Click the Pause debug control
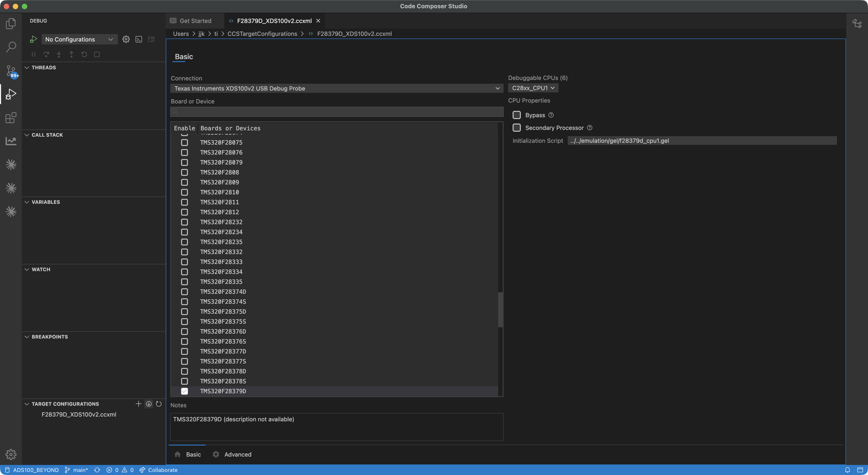This screenshot has height=475, width=868. (33, 54)
